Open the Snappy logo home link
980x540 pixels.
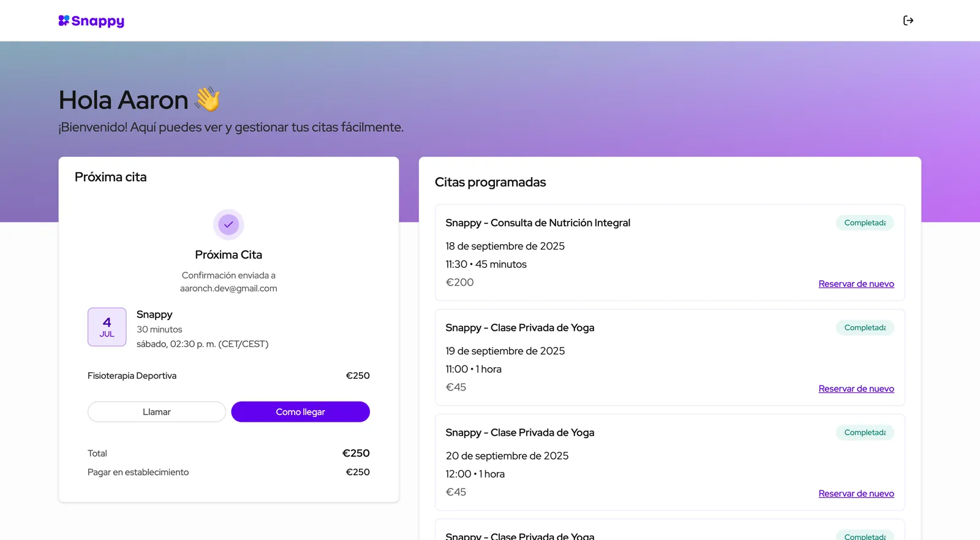91,21
